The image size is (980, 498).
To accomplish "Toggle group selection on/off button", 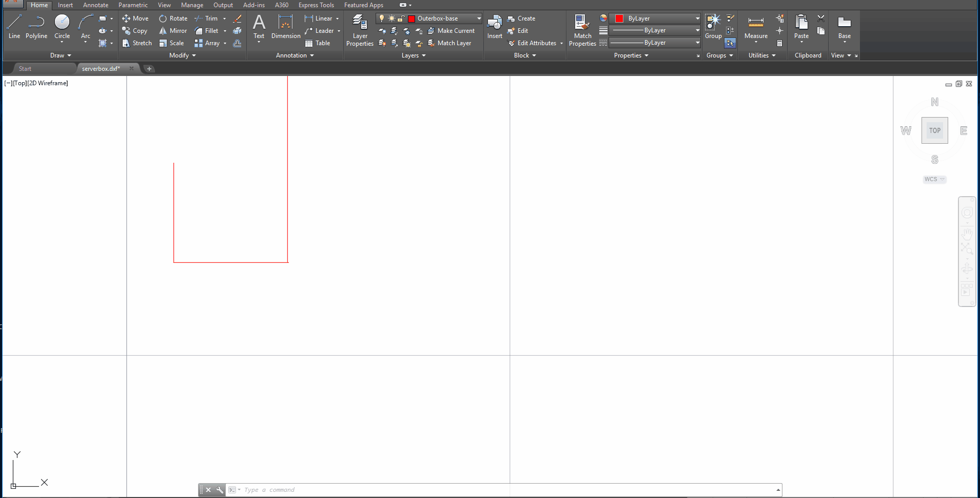I will click(x=730, y=43).
